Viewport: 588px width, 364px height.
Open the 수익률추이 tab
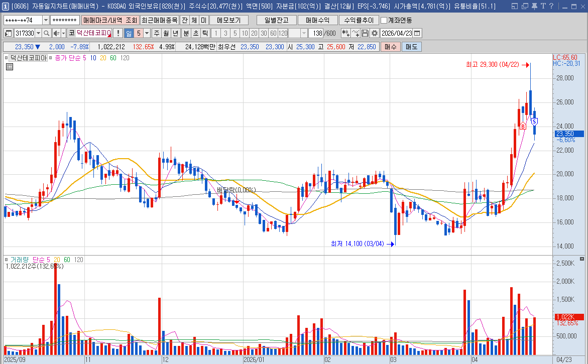click(359, 20)
